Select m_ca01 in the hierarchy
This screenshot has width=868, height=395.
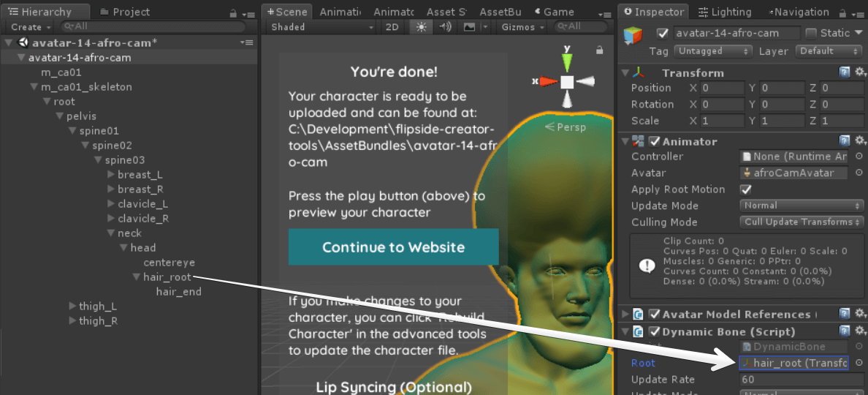(x=61, y=72)
